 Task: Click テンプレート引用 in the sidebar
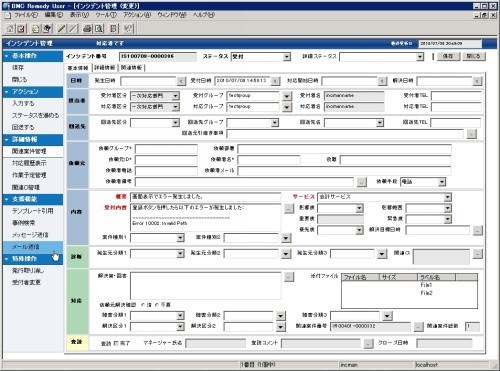tap(33, 211)
